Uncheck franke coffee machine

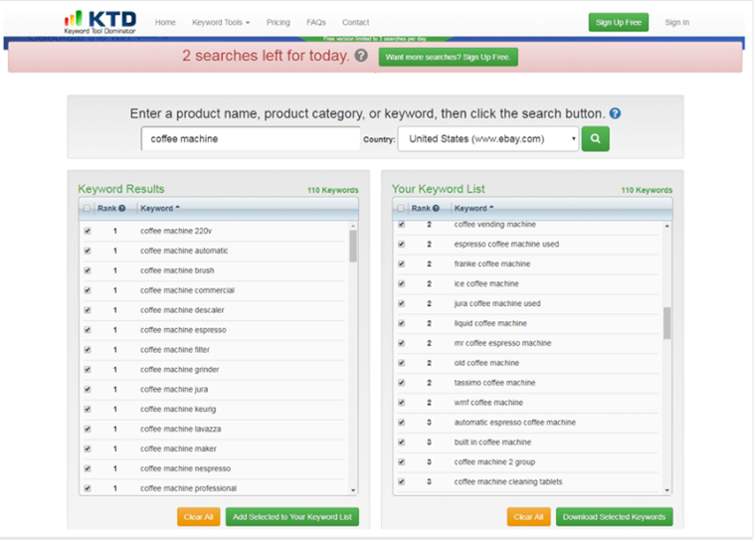[401, 264]
